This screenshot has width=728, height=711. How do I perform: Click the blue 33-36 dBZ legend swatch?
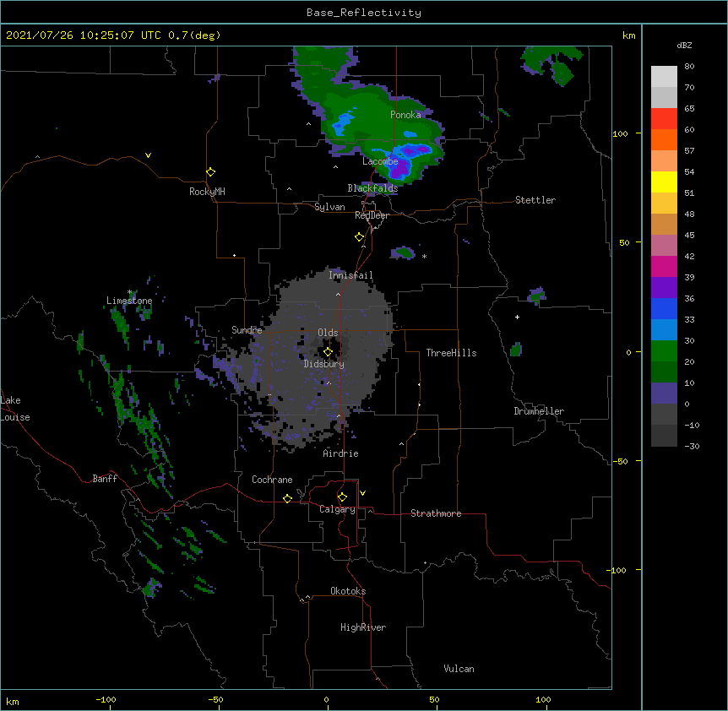664,308
